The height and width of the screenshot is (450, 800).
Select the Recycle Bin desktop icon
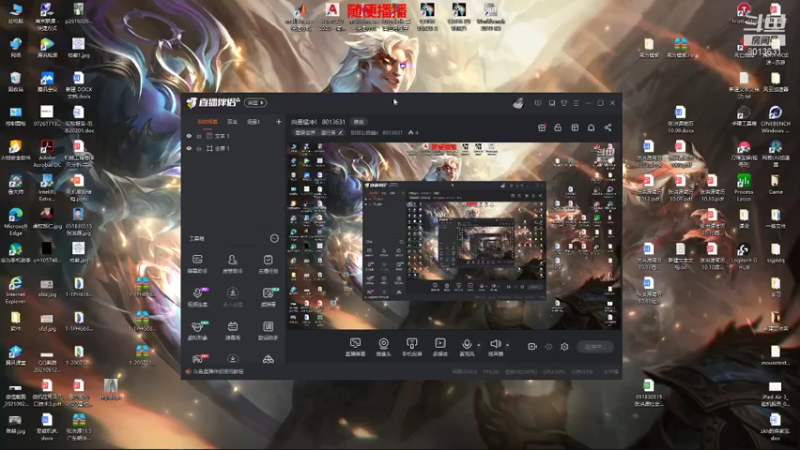pos(15,82)
